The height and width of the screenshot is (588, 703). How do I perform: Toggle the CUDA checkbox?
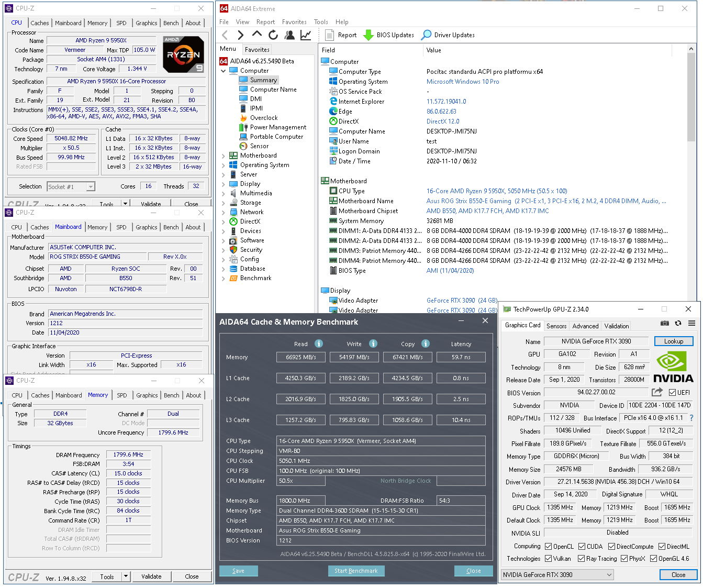[582, 547]
